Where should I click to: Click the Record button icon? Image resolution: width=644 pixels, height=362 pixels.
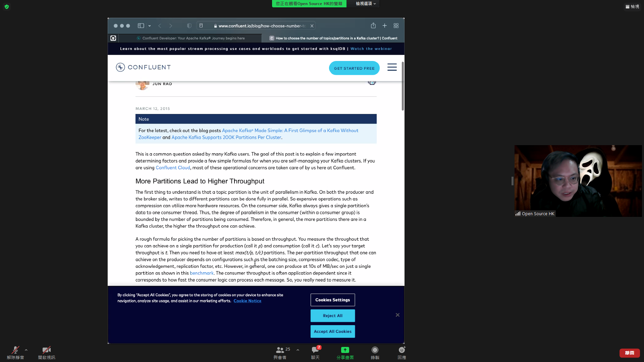tap(375, 353)
